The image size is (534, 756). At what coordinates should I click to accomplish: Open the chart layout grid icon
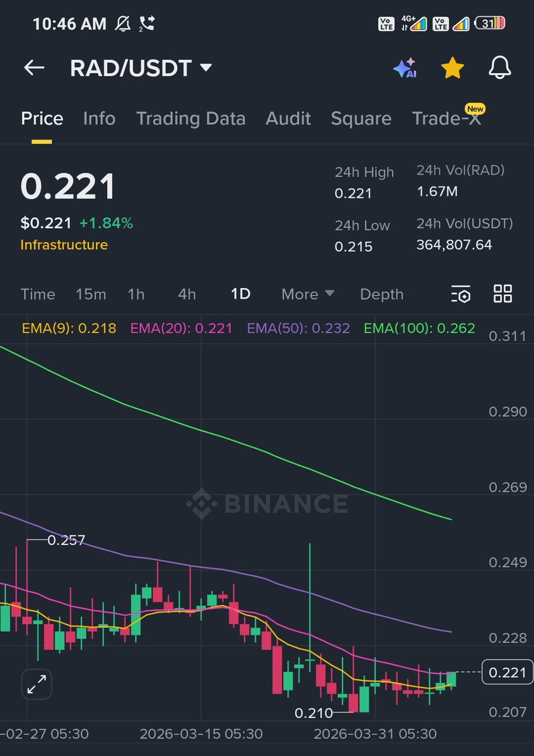(502, 294)
